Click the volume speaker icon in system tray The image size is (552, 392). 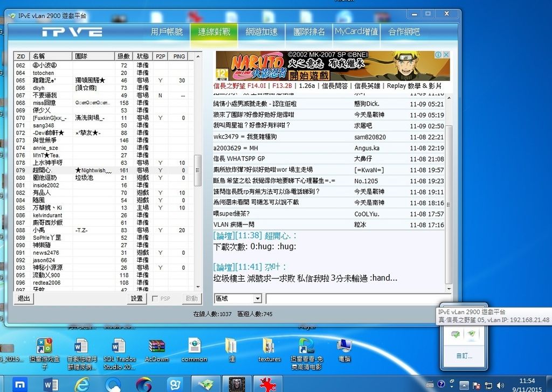pos(500,384)
